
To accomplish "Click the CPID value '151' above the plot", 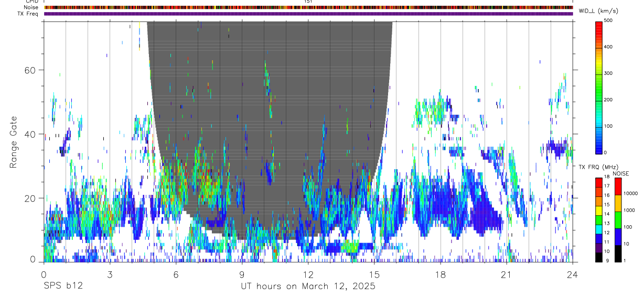I will [308, 2].
